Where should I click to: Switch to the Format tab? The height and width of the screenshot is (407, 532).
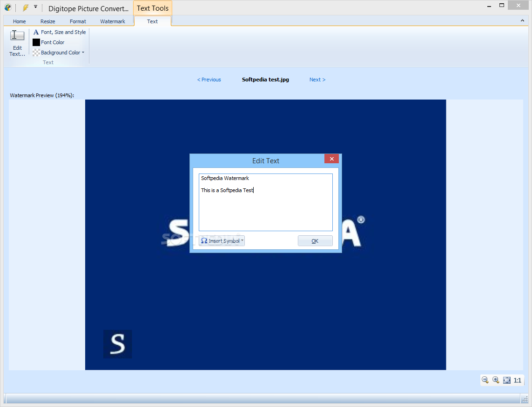pos(78,21)
